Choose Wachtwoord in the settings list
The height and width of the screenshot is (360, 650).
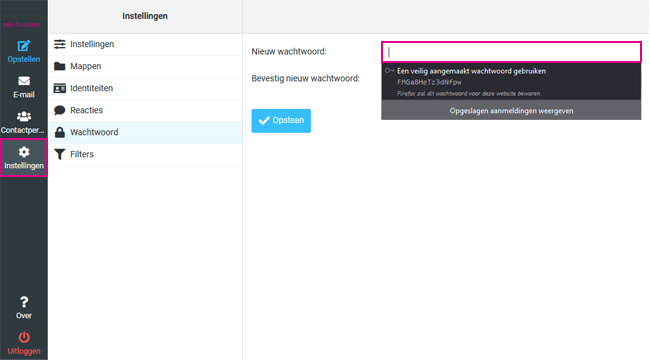(146, 132)
